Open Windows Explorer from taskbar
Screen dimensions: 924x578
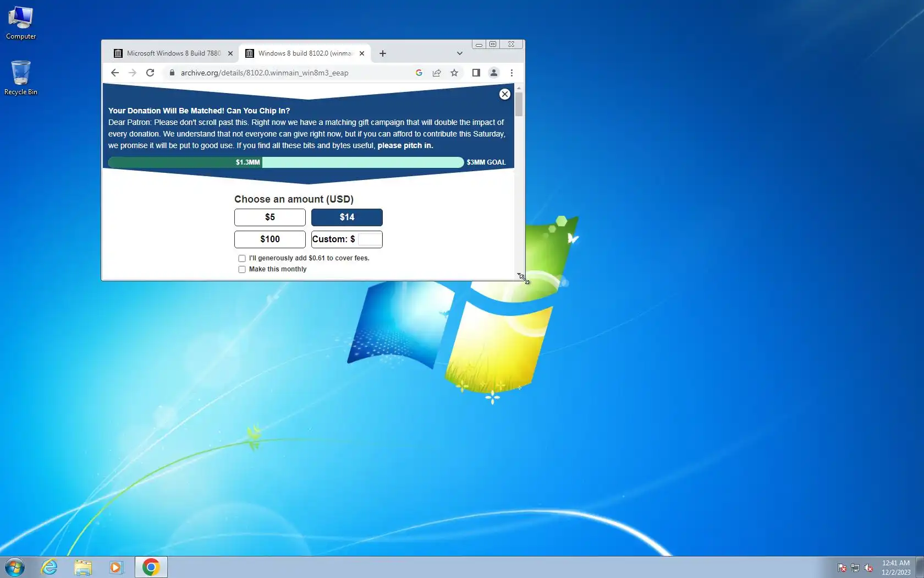(83, 567)
